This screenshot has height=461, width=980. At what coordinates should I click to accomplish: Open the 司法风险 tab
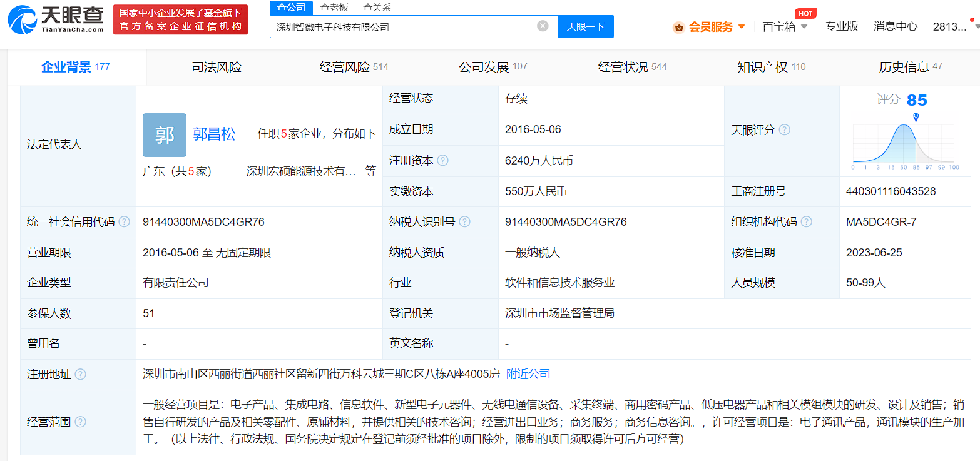[x=217, y=67]
